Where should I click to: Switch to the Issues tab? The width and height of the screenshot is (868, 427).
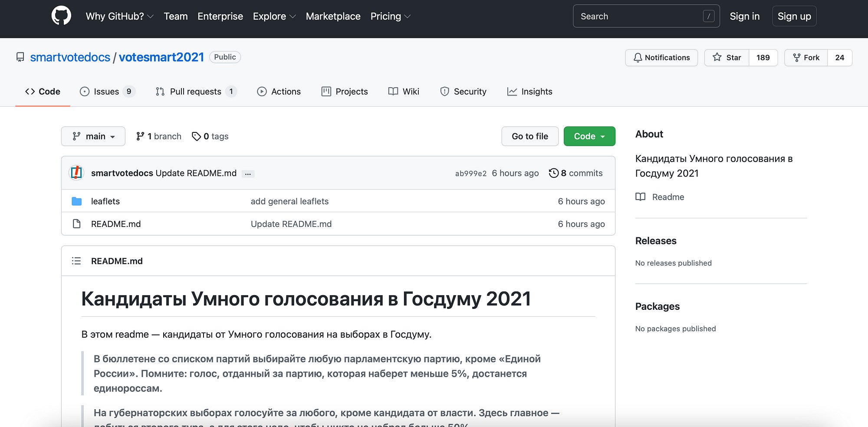[x=107, y=92]
